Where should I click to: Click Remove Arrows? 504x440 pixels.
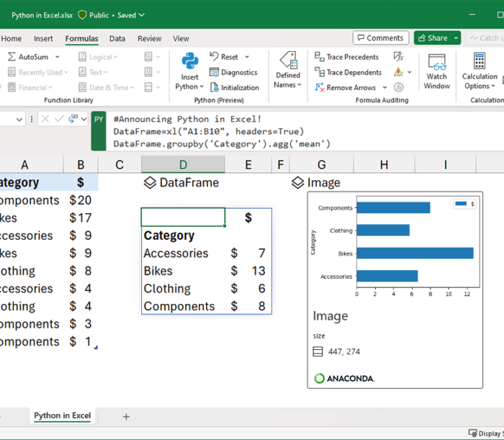pyautogui.click(x=345, y=87)
